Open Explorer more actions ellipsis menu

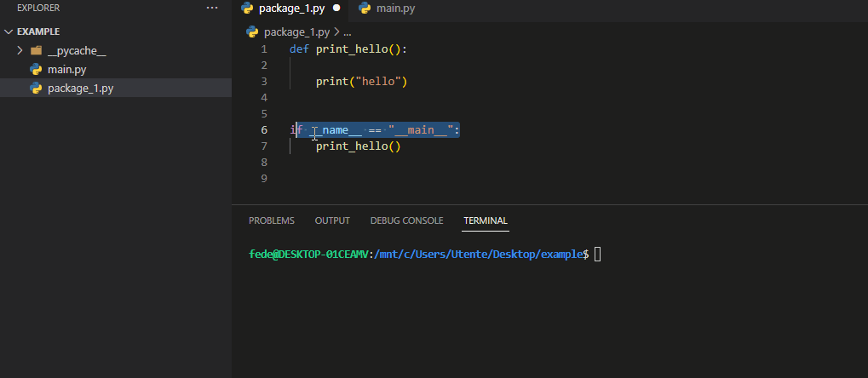click(212, 8)
